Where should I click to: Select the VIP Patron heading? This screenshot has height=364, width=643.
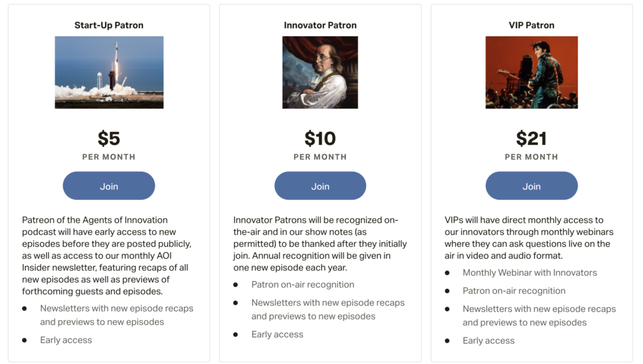pos(531,25)
